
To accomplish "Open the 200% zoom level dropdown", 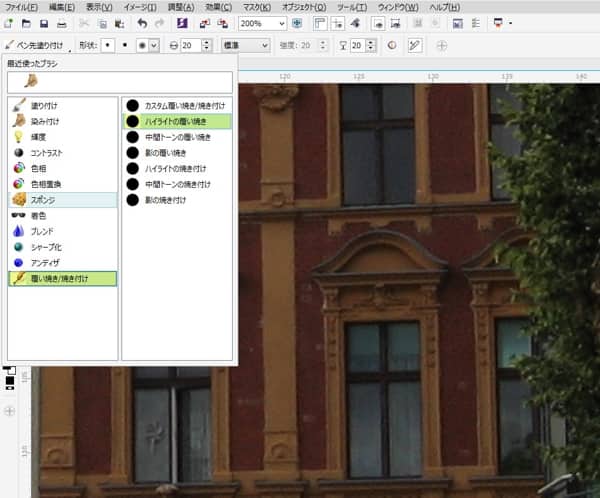I will (280, 23).
